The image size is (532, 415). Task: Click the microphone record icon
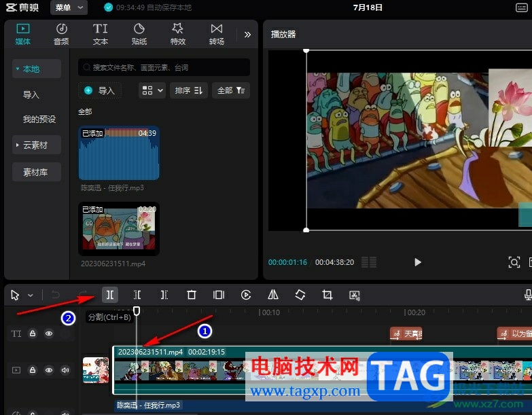tap(528, 295)
